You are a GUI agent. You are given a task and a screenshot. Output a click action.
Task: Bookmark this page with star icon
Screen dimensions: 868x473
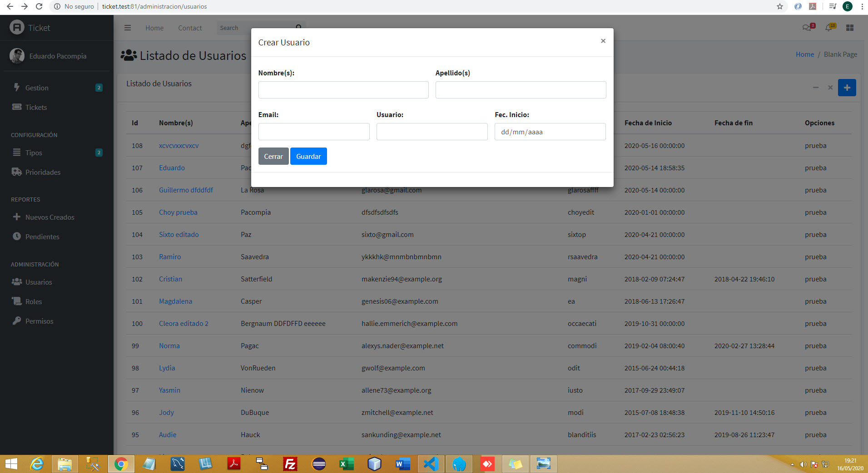coord(780,6)
